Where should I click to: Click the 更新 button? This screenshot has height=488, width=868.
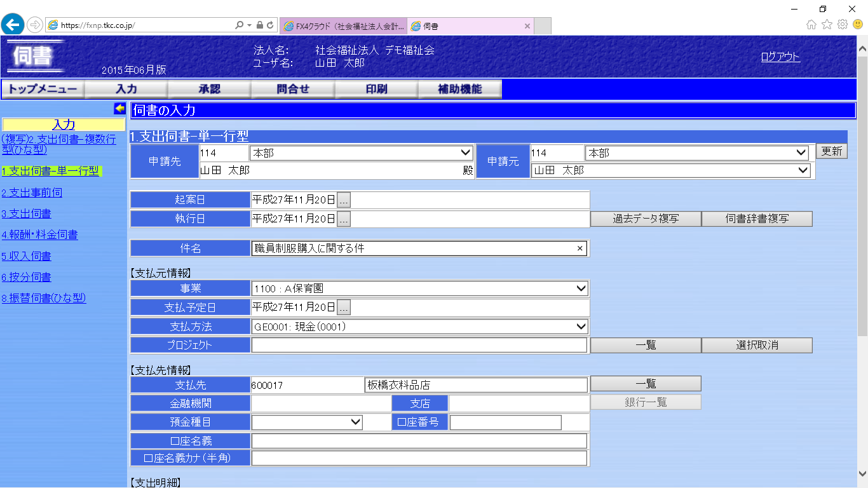[x=832, y=152]
